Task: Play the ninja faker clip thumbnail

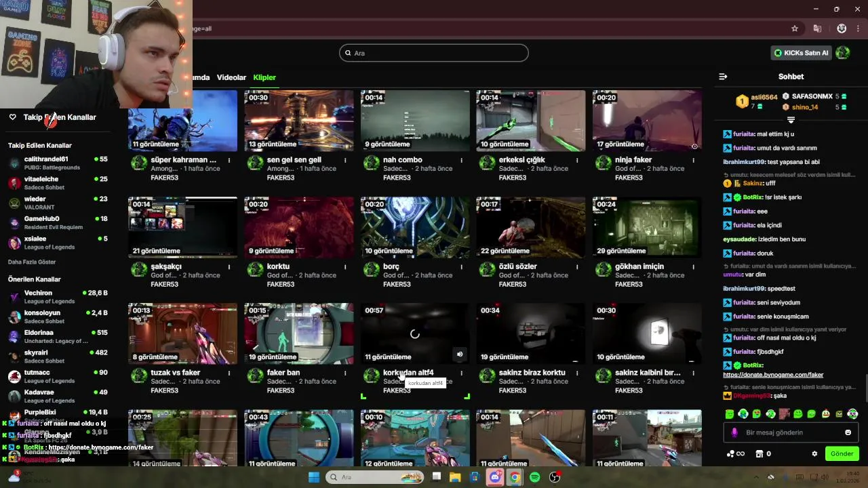Action: click(647, 121)
